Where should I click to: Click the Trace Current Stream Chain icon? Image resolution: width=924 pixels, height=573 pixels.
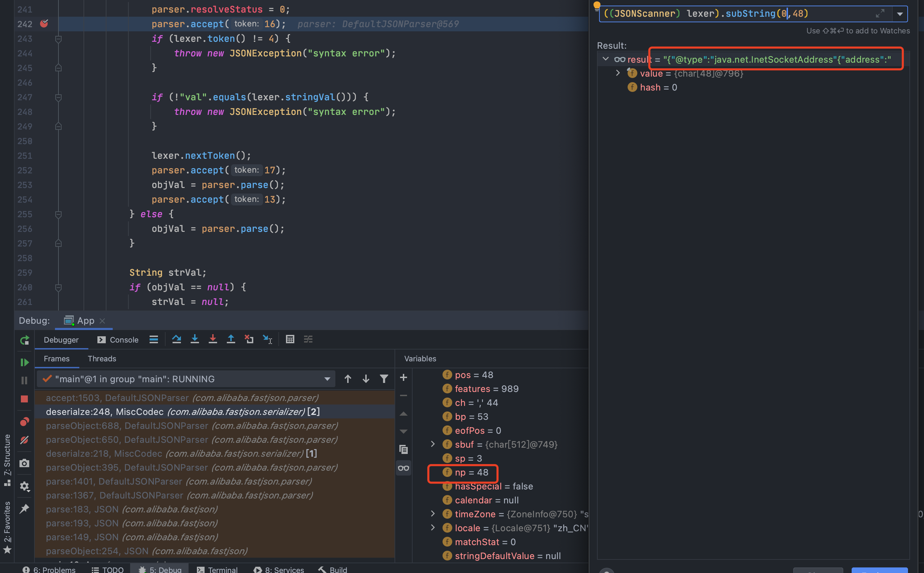pos(308,339)
